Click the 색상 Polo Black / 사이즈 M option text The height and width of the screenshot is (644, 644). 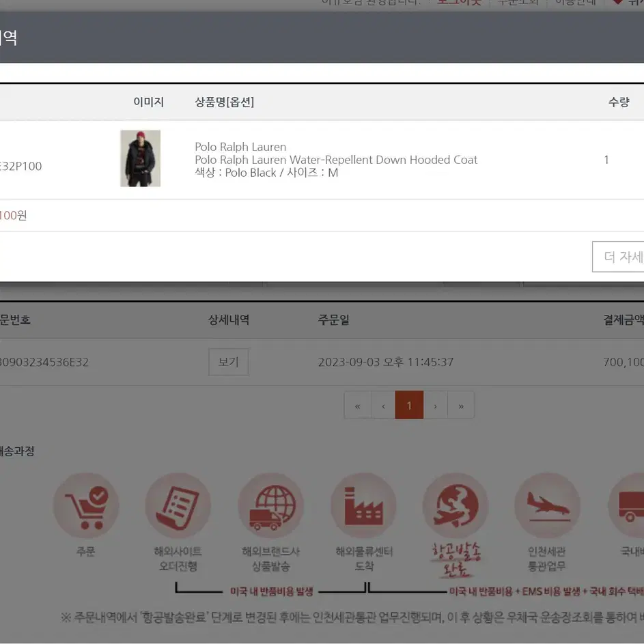pos(266,173)
